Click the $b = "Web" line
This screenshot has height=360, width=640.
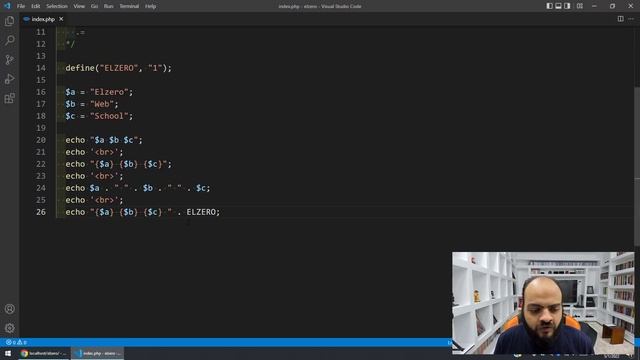pos(92,104)
